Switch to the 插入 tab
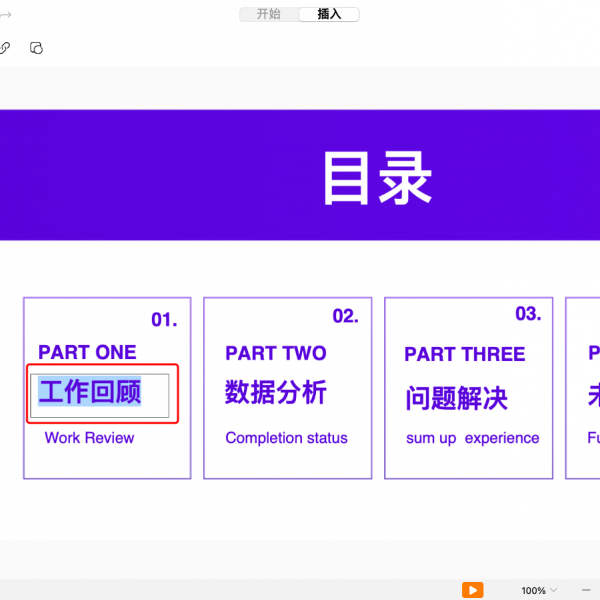Viewport: 600px width, 600px height. (x=329, y=14)
